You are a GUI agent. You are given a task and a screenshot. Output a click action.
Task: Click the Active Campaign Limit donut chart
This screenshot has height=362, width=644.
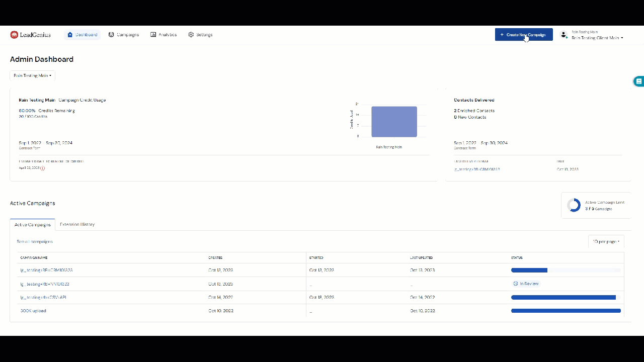[574, 205]
